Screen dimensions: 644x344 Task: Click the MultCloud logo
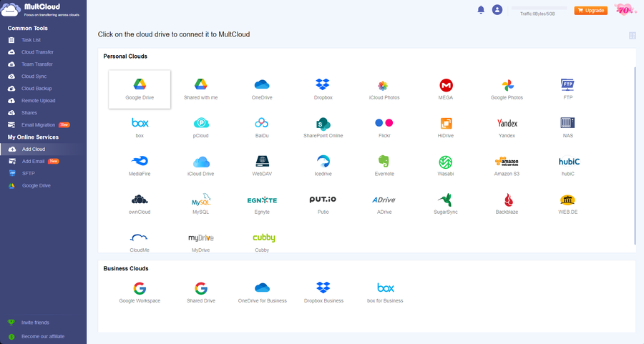(40, 9)
